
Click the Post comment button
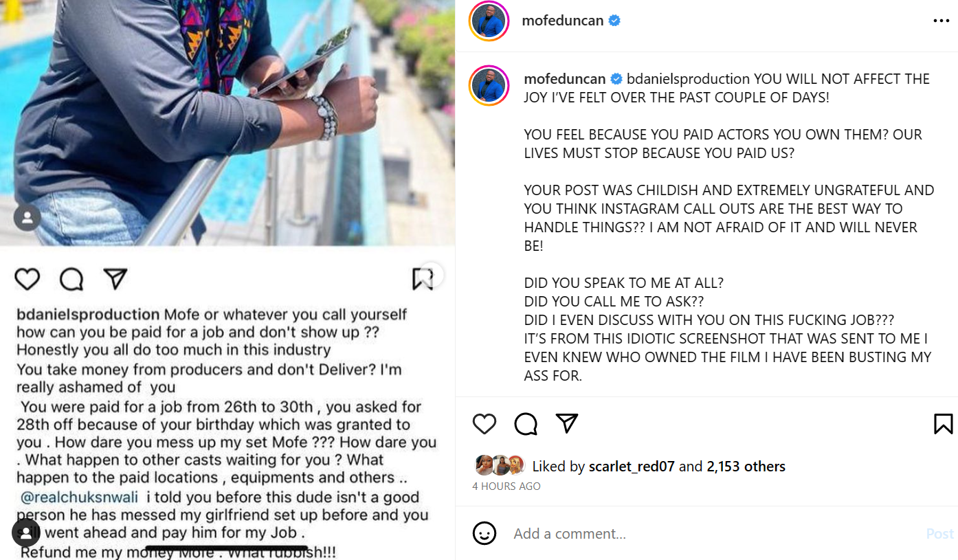[x=940, y=533]
